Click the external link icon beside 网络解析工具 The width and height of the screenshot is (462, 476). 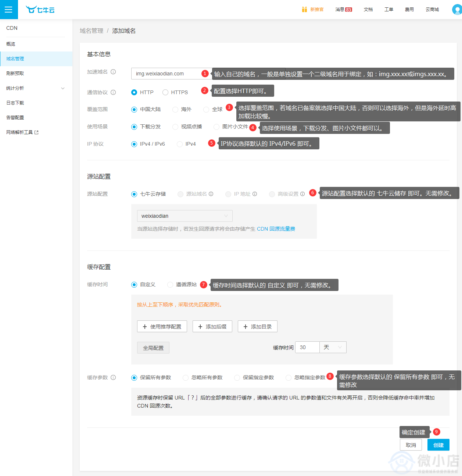coord(36,132)
